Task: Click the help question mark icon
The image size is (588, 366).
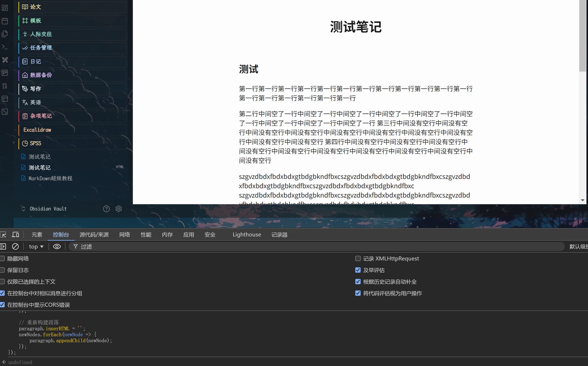Action: pos(106,209)
